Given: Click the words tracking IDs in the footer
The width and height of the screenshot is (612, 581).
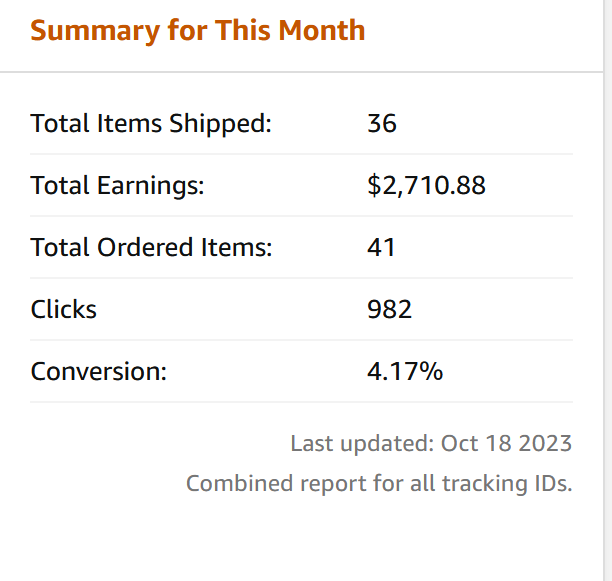Looking at the screenshot, I should (507, 484).
